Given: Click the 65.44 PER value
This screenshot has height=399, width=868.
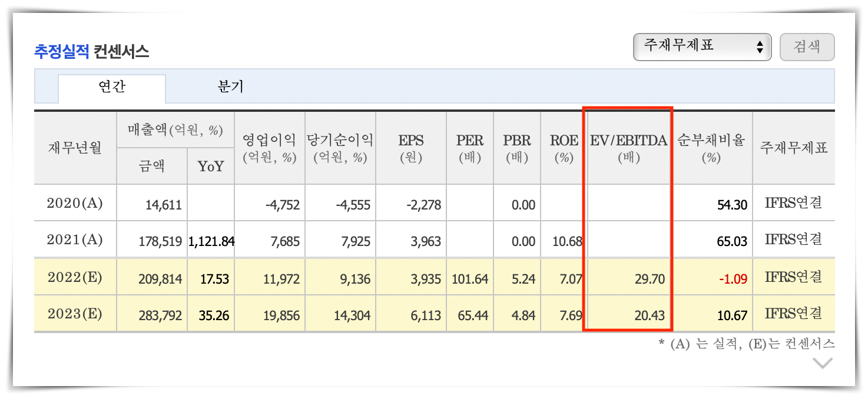Looking at the screenshot, I should click(473, 315).
